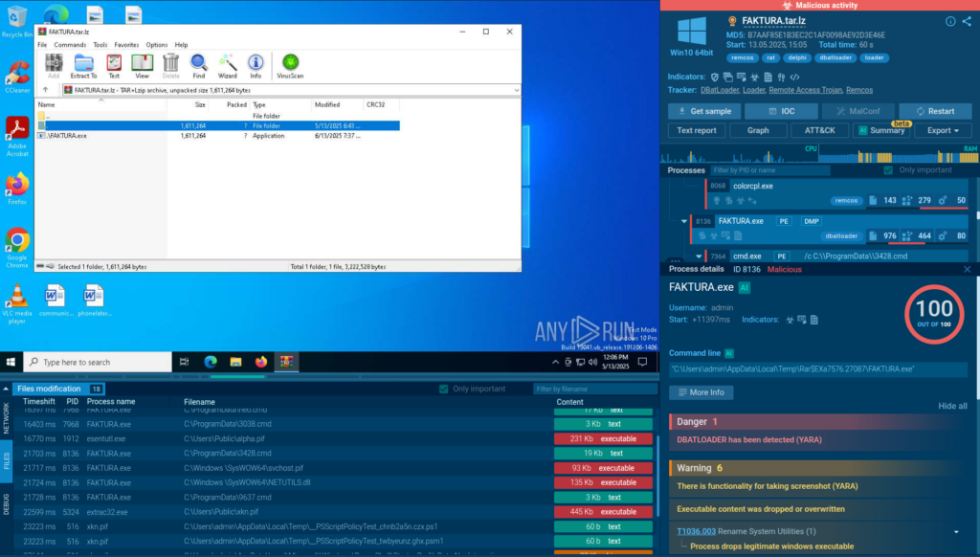
Task: Open the Export dropdown
Action: tap(943, 130)
